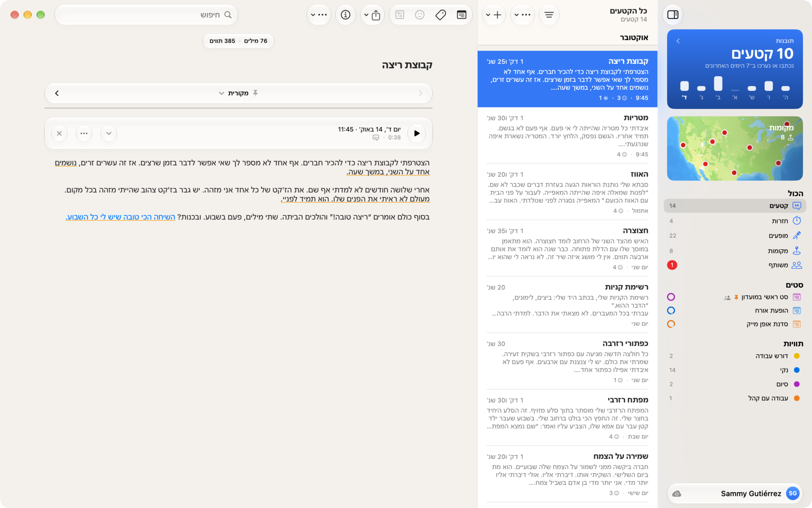Focus the חיפוש search field
The image size is (812, 508).
click(146, 15)
